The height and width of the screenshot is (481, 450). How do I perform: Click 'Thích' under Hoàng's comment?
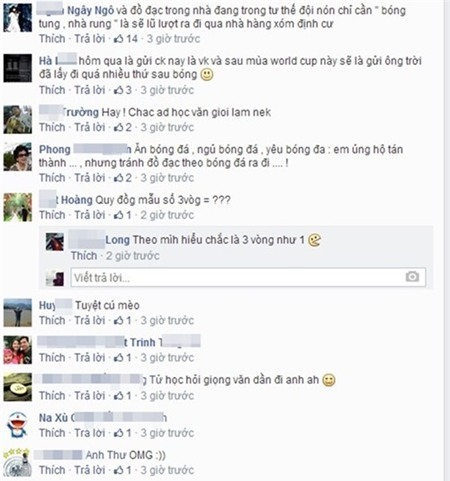point(52,215)
